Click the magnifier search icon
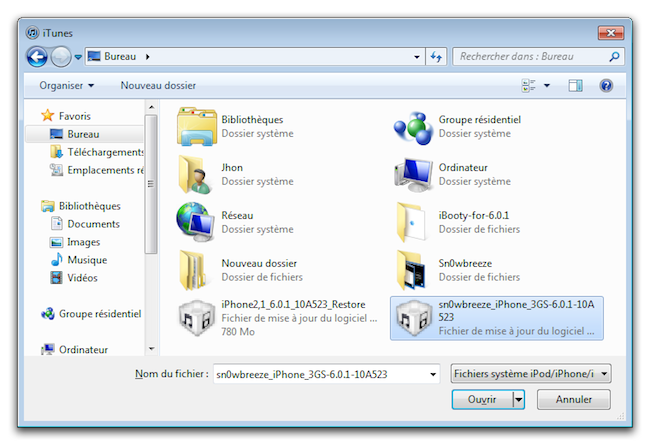Screen dimensions: 650x444 (x=614, y=56)
